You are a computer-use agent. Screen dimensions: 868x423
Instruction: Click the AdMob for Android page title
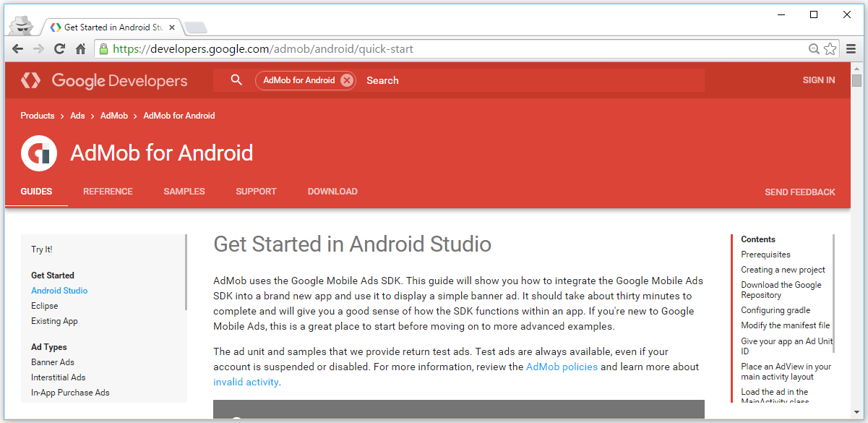[162, 153]
